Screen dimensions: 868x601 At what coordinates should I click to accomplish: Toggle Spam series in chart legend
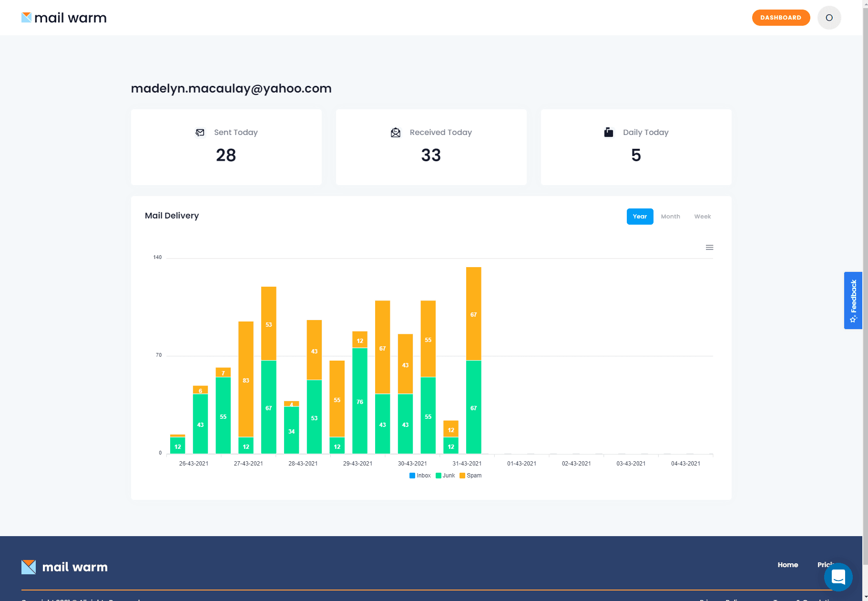[471, 476]
